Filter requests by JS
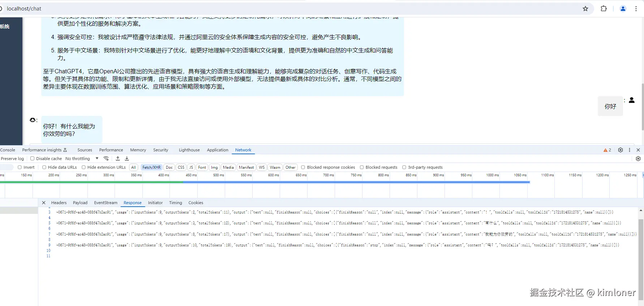This screenshot has width=644, height=306. pos(191,167)
